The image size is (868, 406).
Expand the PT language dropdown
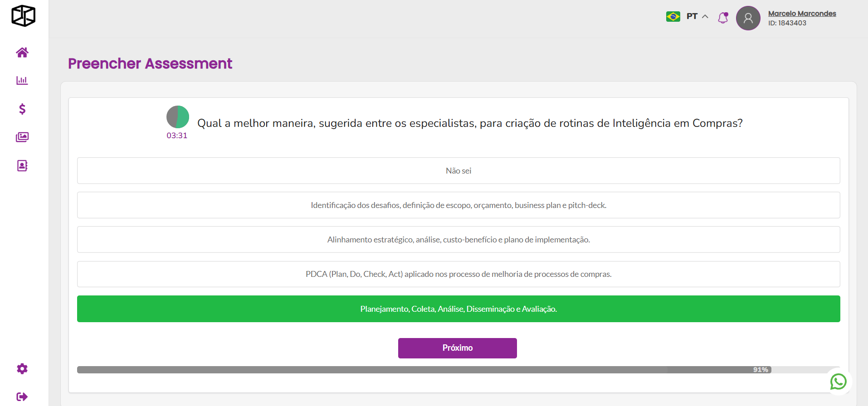coord(697,16)
